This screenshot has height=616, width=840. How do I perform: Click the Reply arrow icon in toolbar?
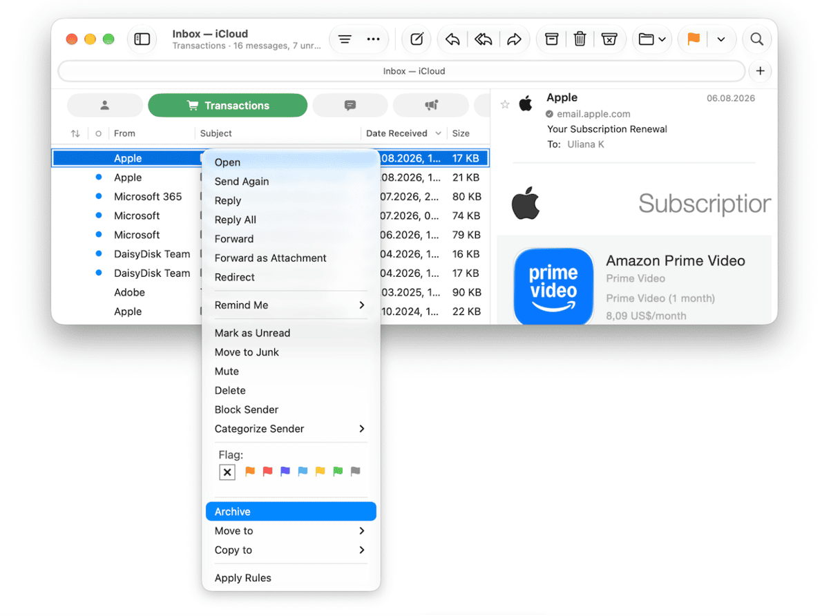[452, 39]
